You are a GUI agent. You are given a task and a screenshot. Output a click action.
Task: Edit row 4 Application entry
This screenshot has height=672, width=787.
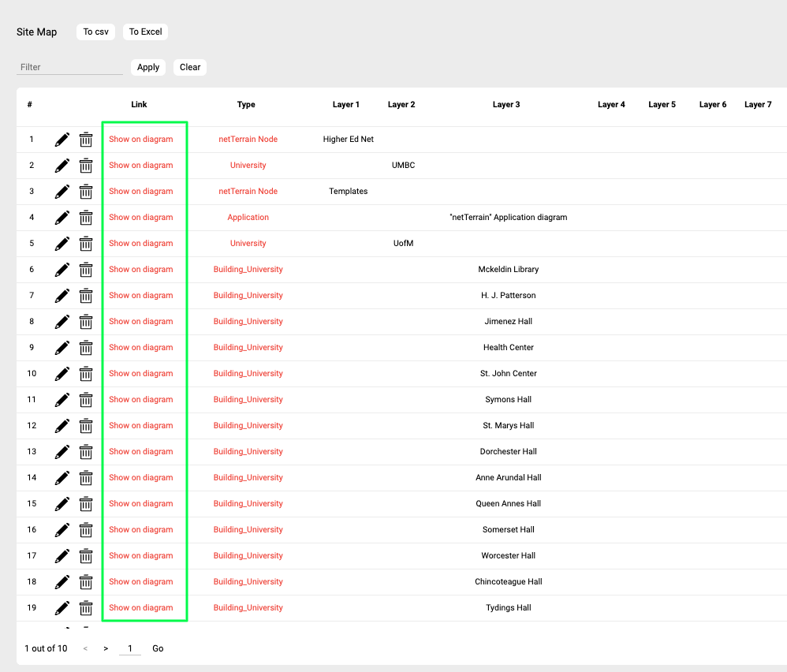62,218
